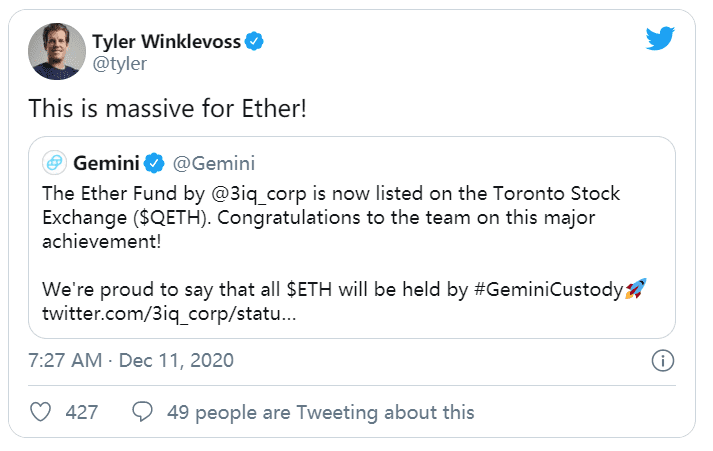
Task: Click the rocket emoji
Action: pyautogui.click(x=634, y=290)
